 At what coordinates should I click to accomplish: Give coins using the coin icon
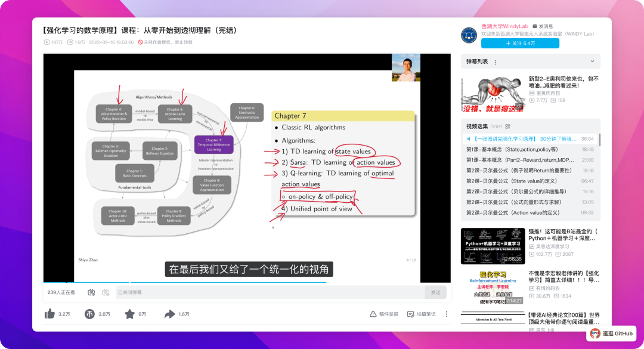click(89, 314)
